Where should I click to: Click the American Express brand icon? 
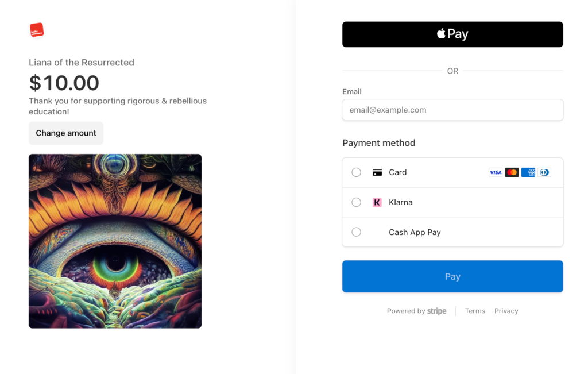(528, 172)
